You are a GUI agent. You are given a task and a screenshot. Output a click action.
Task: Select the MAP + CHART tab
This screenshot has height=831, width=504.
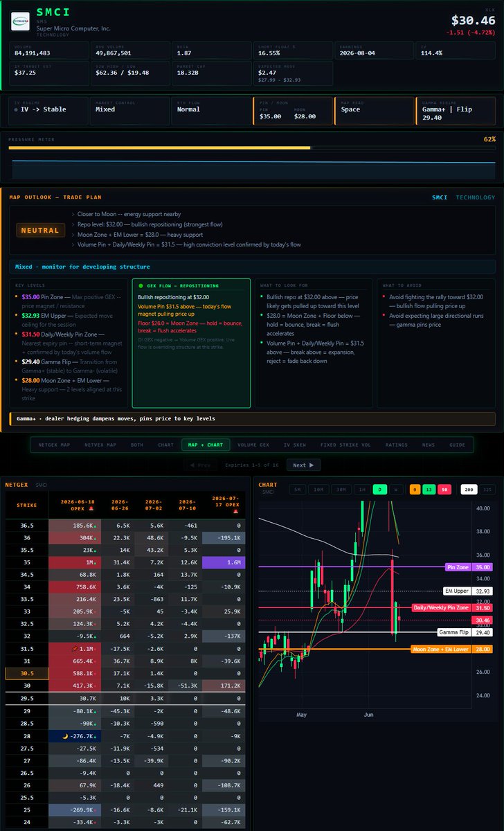pos(205,445)
